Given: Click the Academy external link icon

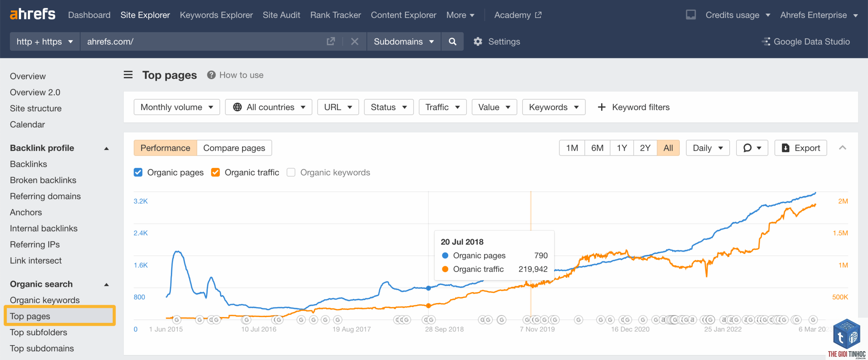Looking at the screenshot, I should tap(538, 15).
